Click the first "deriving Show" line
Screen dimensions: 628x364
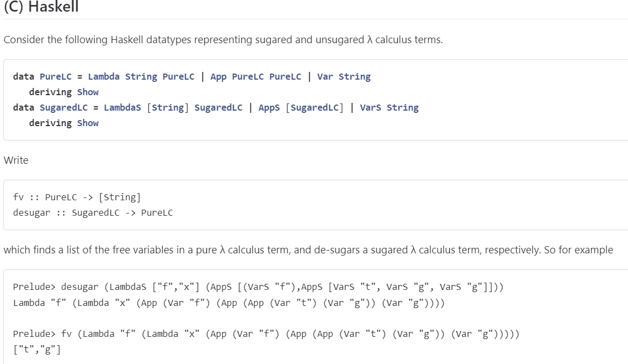tap(64, 92)
